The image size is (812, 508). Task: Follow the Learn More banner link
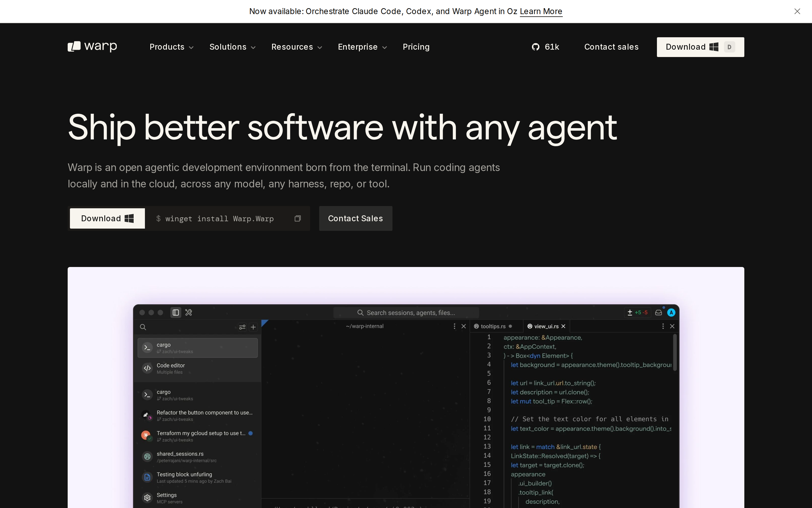541,11
